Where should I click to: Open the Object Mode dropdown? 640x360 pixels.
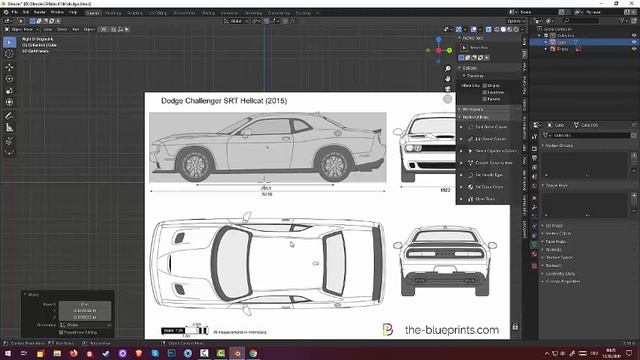(x=22, y=29)
